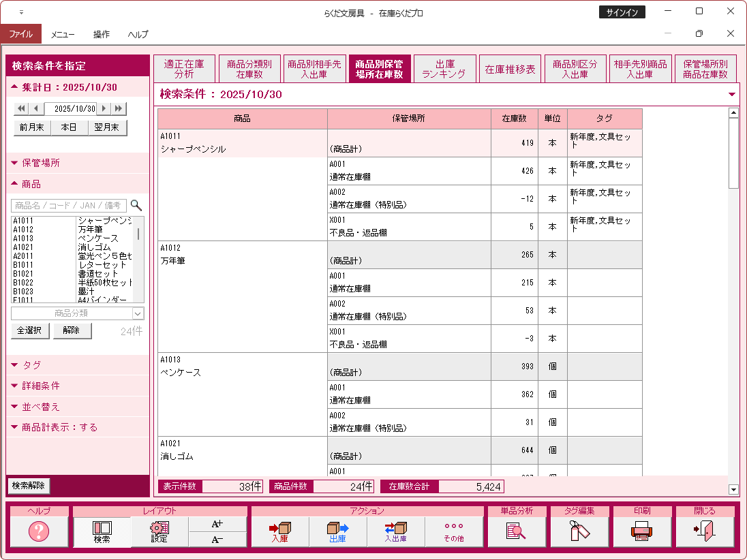
Task: Open the メニュー menu
Action: (63, 35)
